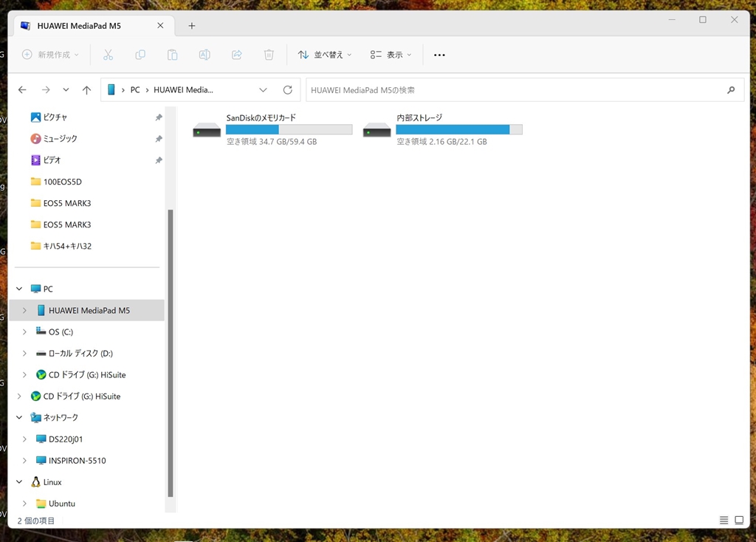
Task: Expand the INSPIRON-5510 node
Action: (24, 461)
